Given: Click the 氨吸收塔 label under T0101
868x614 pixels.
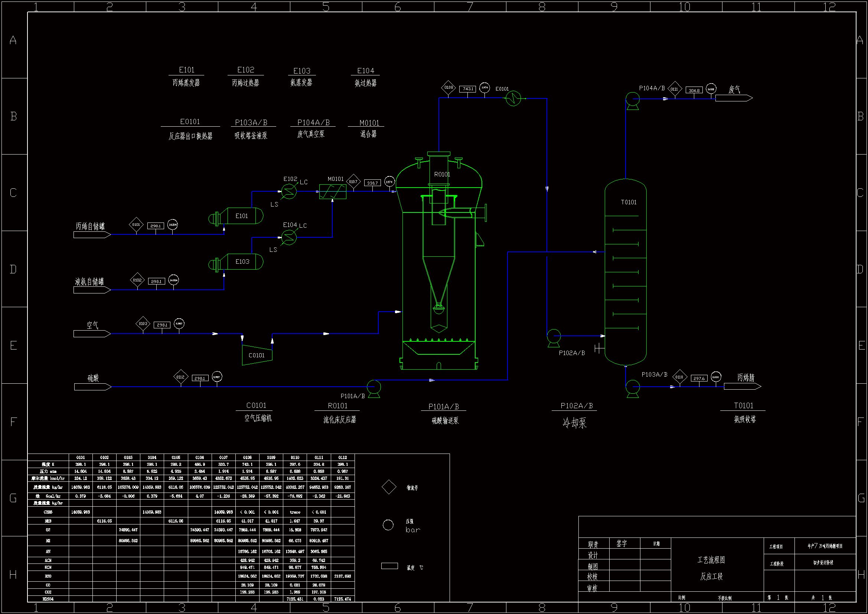Looking at the screenshot, I should (745, 419).
